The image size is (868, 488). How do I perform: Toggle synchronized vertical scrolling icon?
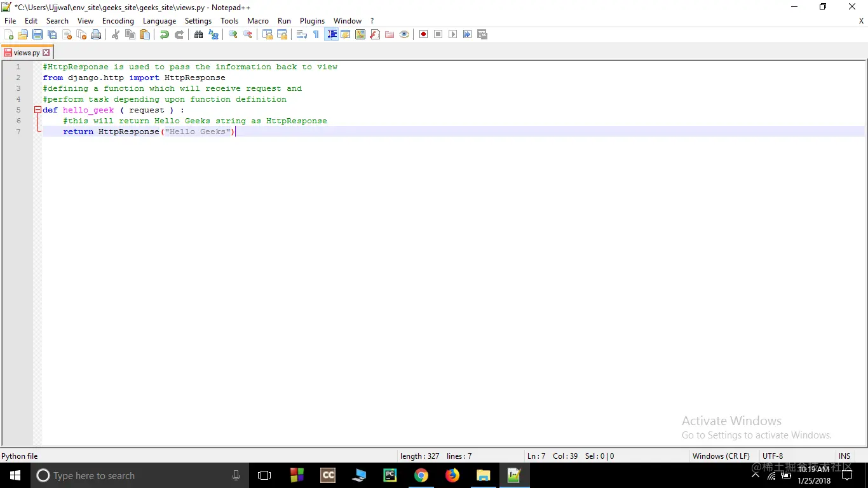pyautogui.click(x=268, y=34)
